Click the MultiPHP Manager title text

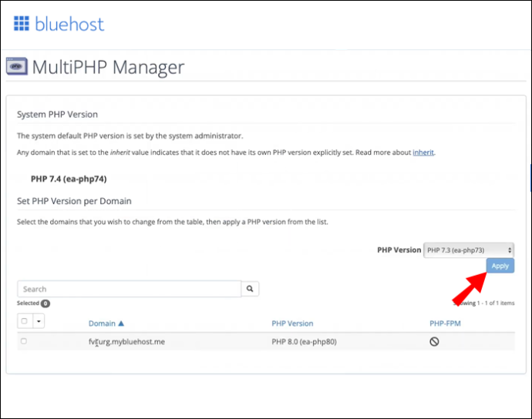[x=108, y=67]
